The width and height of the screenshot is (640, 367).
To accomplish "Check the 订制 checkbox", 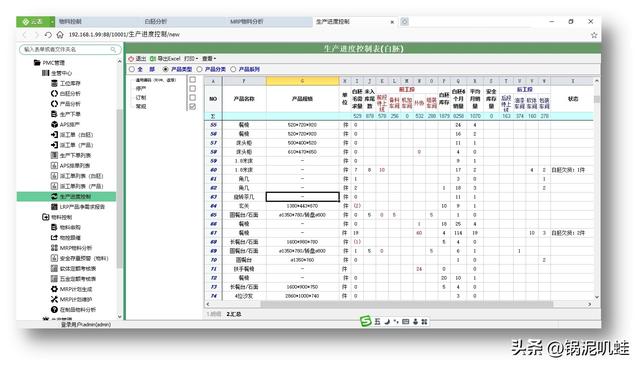I will [193, 98].
